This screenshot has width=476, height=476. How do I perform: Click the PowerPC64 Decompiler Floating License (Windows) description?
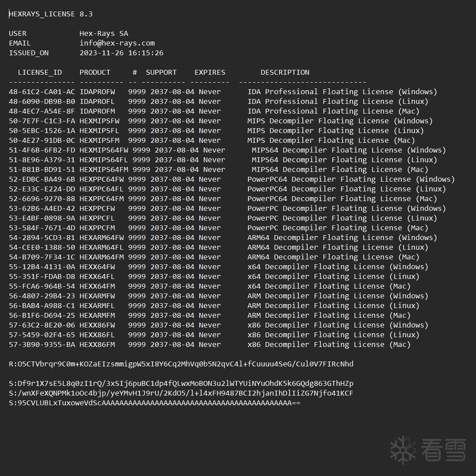point(351,179)
